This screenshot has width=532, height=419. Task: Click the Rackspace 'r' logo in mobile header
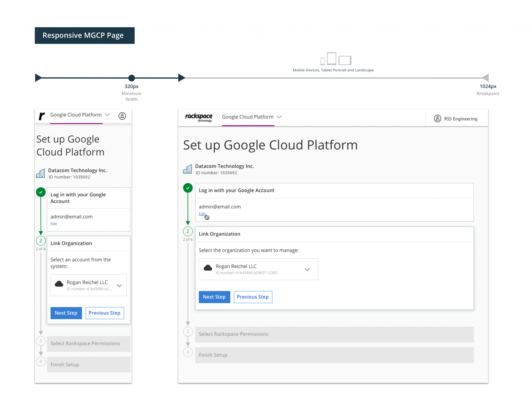[42, 116]
